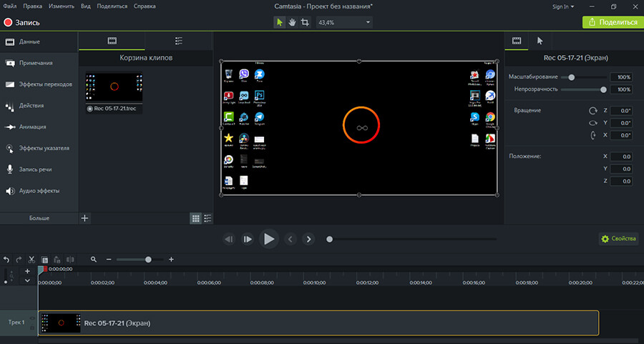Switch clip bin to list view

click(x=208, y=218)
